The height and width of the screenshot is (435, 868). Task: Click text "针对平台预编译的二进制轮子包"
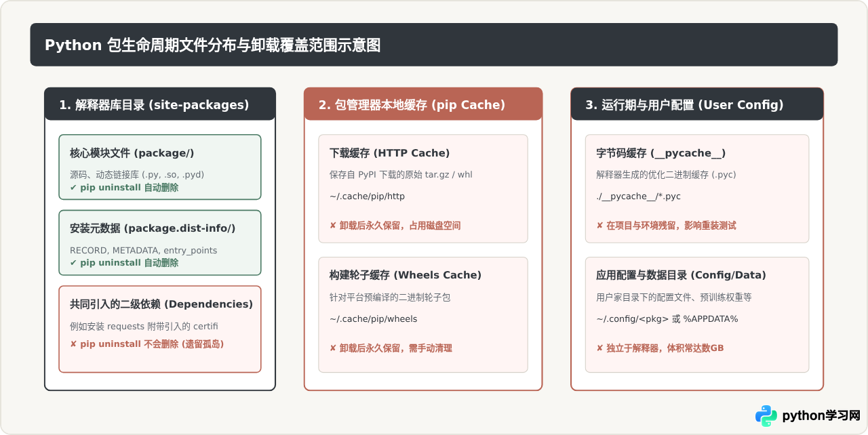pos(390,297)
